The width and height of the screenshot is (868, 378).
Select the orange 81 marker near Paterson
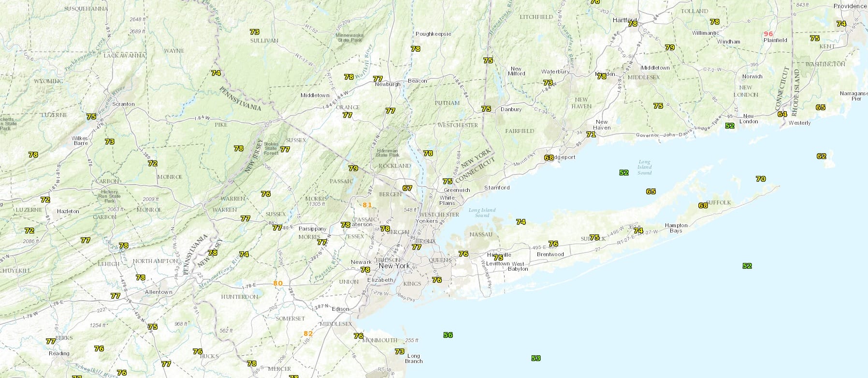tap(367, 205)
